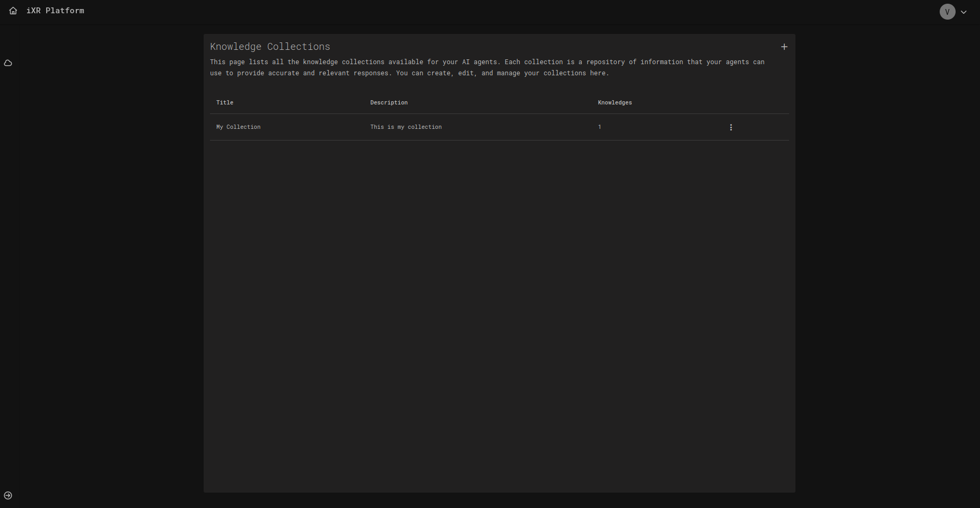Click the Knowledges count of 1
This screenshot has width=980, height=508.
pyautogui.click(x=600, y=127)
